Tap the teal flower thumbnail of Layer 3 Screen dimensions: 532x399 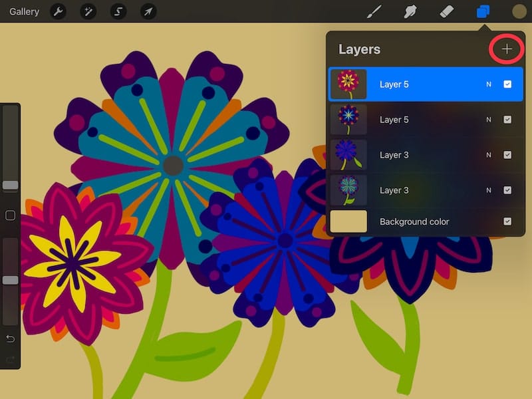[x=348, y=190]
